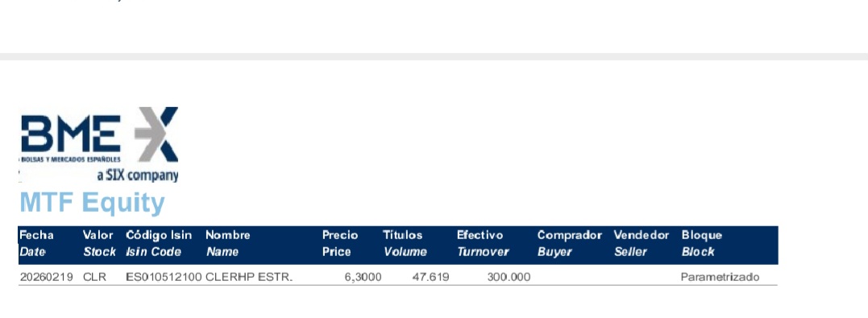Click the Código Isin column header
The width and height of the screenshot is (868, 318).
159,243
